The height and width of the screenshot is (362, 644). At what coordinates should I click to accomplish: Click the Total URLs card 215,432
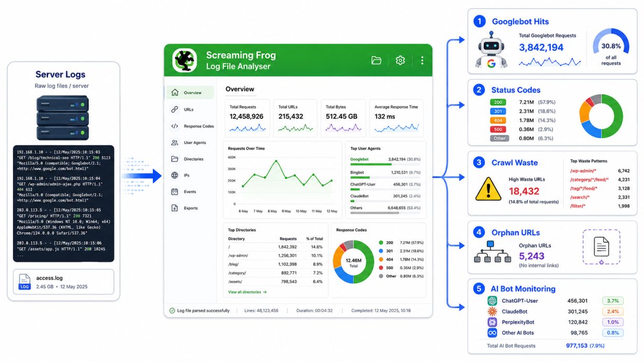(295, 118)
